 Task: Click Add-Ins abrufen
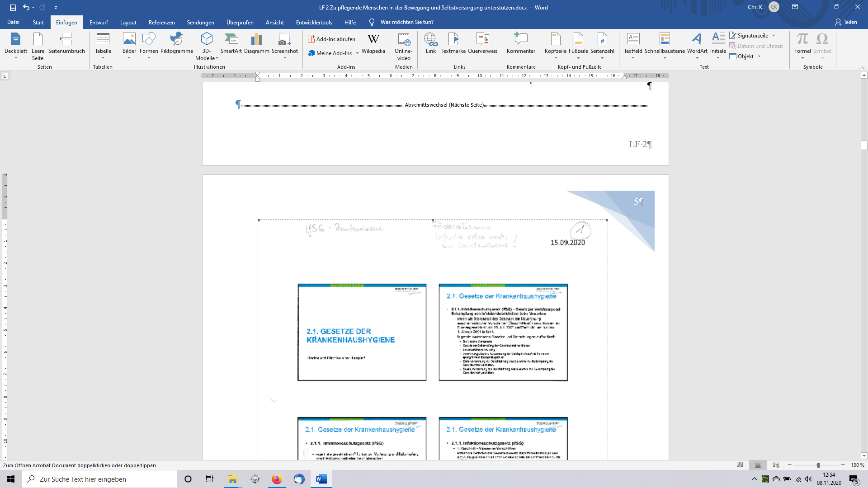pyautogui.click(x=331, y=39)
